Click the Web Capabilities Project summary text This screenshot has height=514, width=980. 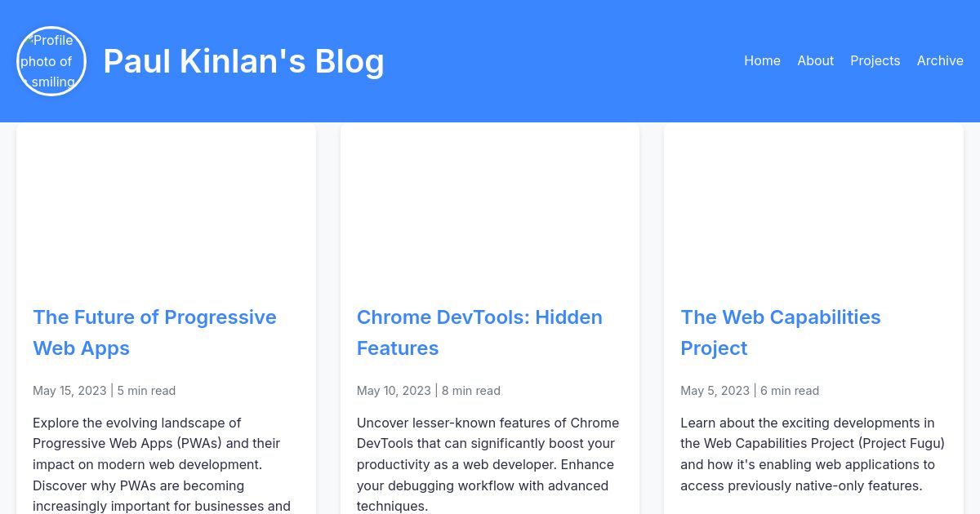812,454
